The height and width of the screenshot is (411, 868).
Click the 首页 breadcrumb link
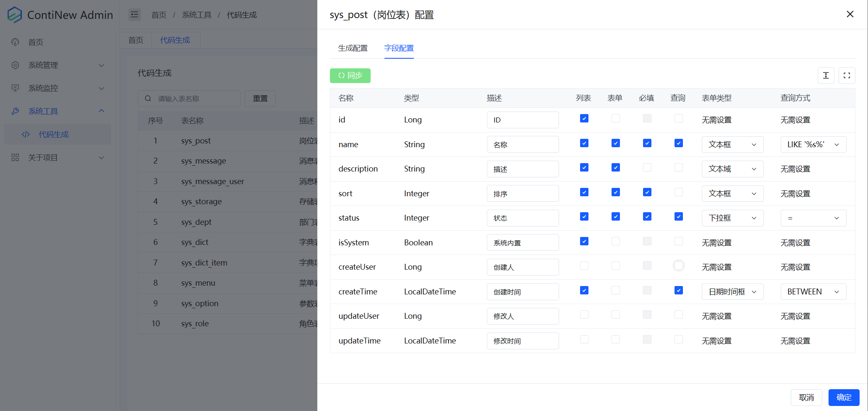click(159, 15)
